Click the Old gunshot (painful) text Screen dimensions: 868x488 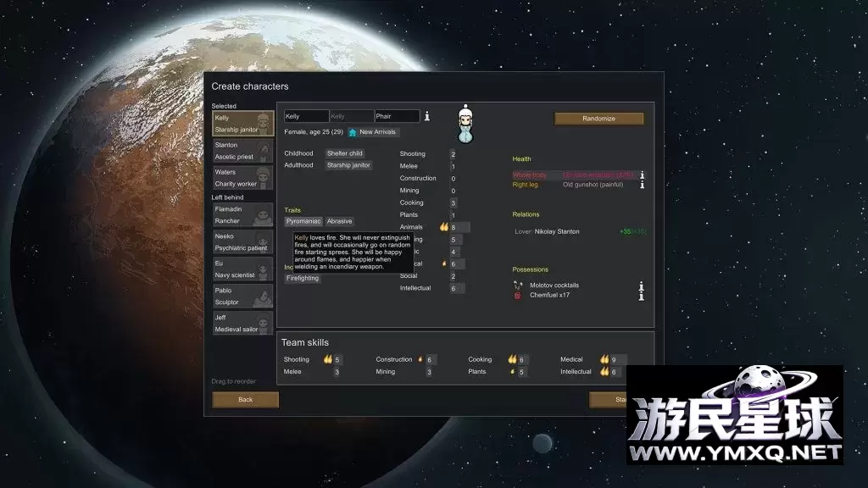[x=593, y=185]
